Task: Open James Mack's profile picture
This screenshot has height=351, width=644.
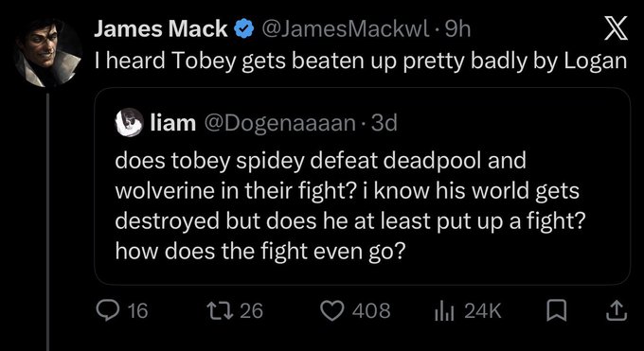Action: [x=47, y=53]
